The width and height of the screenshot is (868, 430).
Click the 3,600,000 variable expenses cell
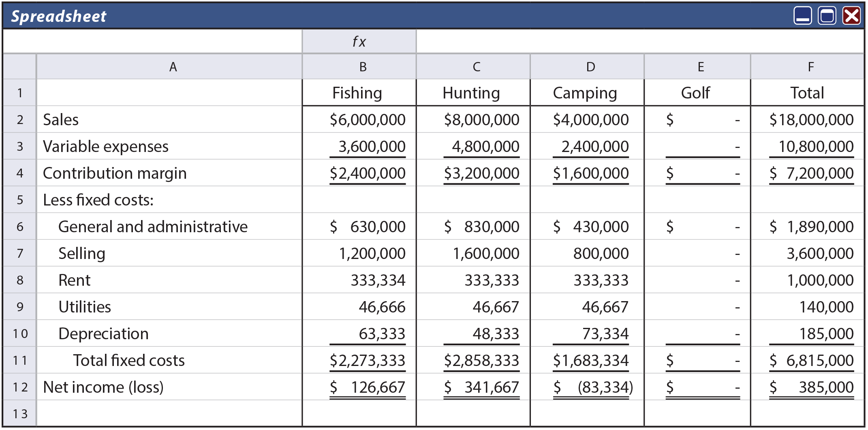point(359,146)
